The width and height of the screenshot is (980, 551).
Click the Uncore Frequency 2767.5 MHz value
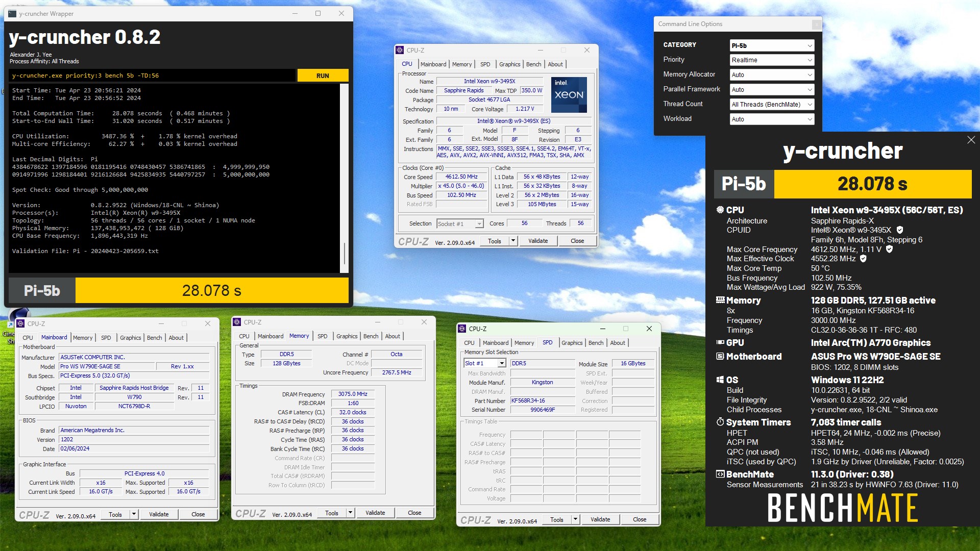397,372
